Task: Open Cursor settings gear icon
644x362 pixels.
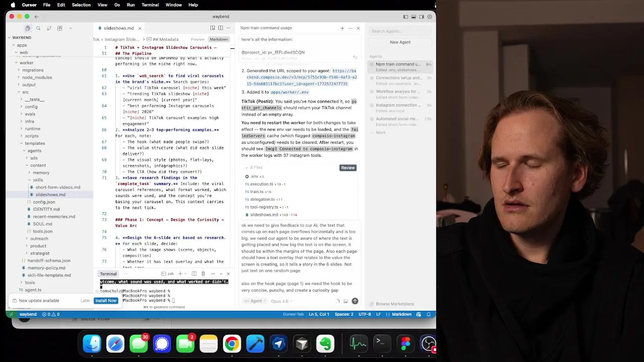Action: click(430, 17)
